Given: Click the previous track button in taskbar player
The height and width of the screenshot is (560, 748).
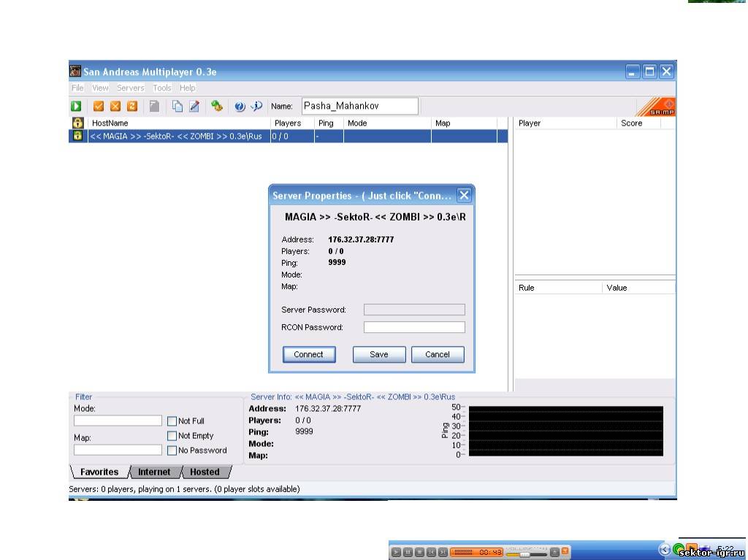Looking at the screenshot, I should pyautogui.click(x=431, y=552).
